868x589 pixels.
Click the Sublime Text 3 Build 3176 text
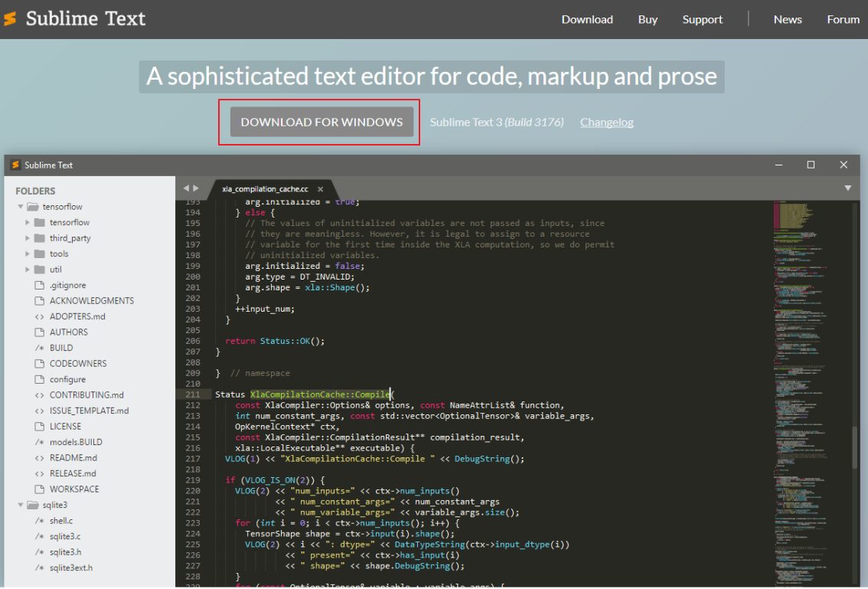[497, 122]
